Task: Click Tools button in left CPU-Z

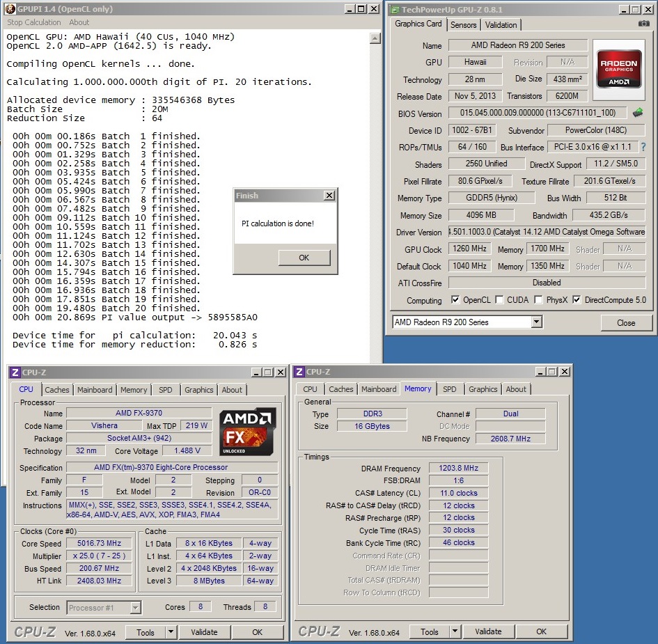Action: point(146,632)
